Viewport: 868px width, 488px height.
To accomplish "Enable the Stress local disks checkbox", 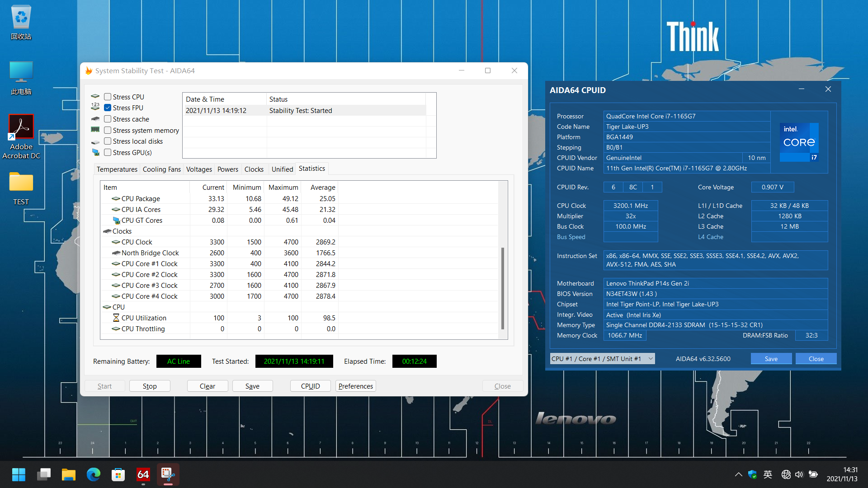I will click(x=108, y=141).
